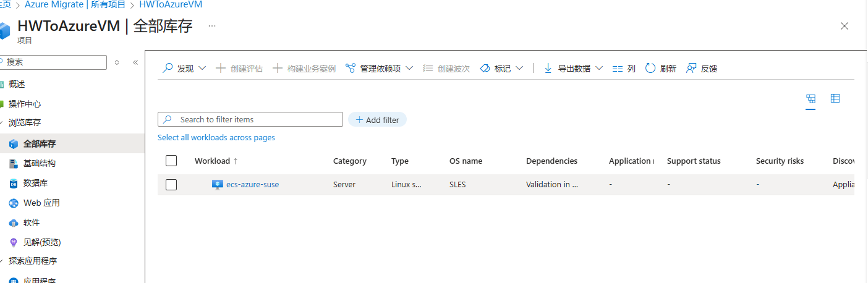Click the 构建业务案例 plus icon
Viewport: 868px width, 283px height.
[x=278, y=69]
